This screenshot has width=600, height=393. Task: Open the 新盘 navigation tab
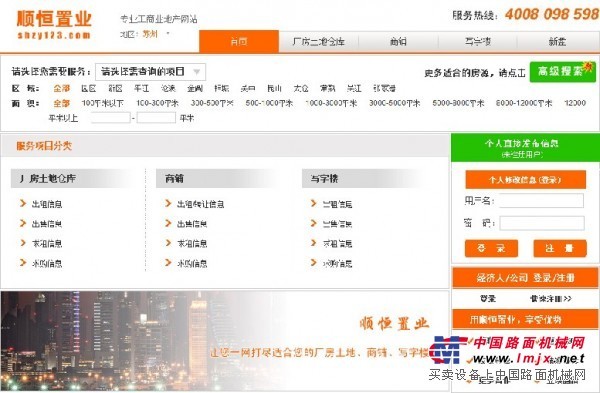pos(558,41)
